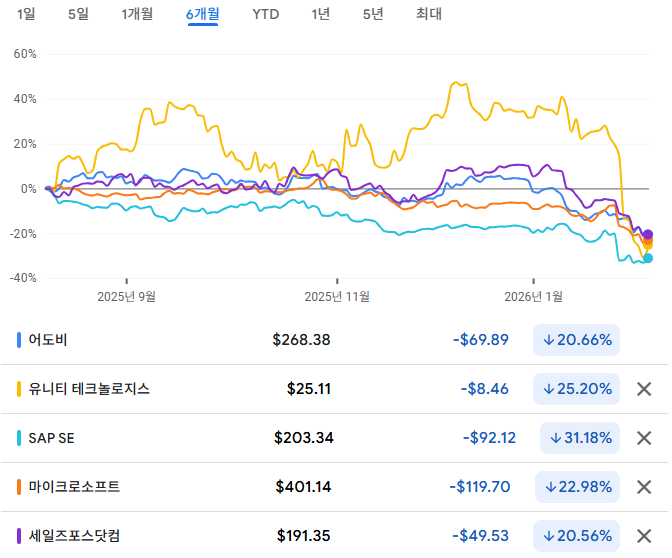672x558 pixels.
Task: Open the 유니티 테크놀로지스 stock link
Action: pos(89,389)
